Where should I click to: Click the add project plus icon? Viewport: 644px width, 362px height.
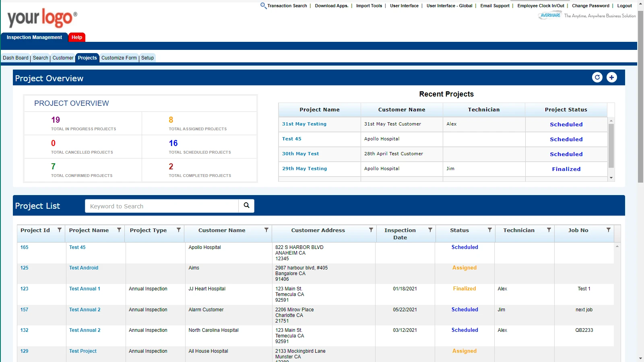(611, 77)
